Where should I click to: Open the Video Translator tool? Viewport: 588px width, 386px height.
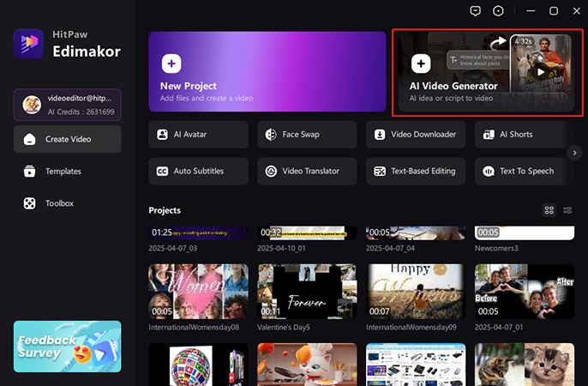(307, 172)
